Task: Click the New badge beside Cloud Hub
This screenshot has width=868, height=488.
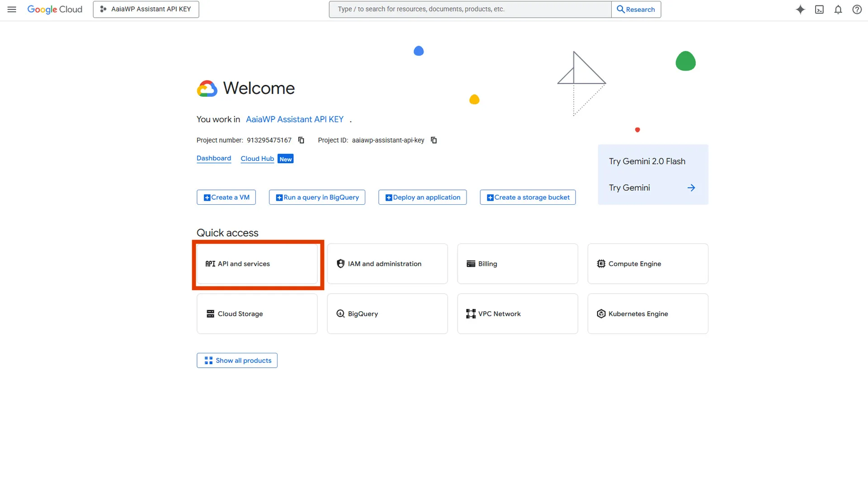Action: [x=285, y=159]
